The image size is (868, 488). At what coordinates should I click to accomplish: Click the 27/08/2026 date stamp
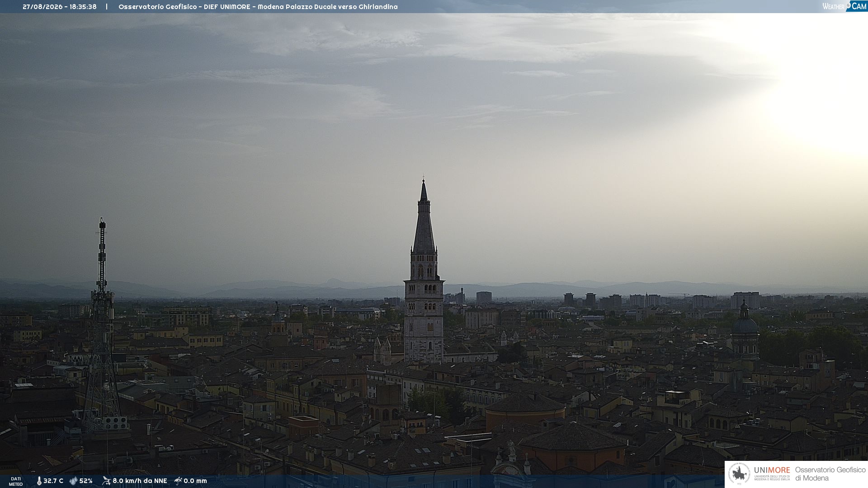tap(42, 7)
